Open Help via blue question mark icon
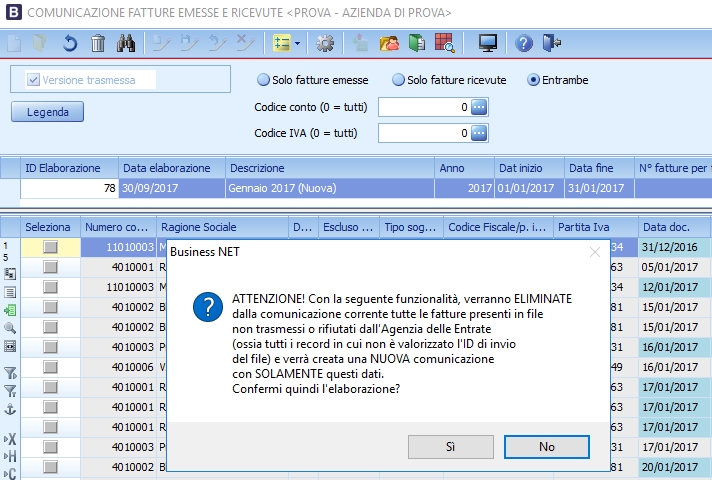The height and width of the screenshot is (480, 712). (x=524, y=44)
